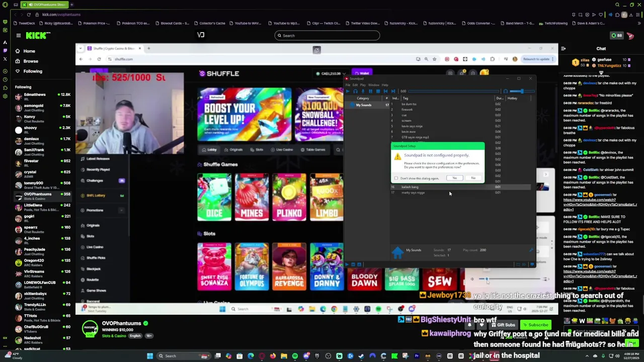Click the Kick search field

[x=327, y=35]
